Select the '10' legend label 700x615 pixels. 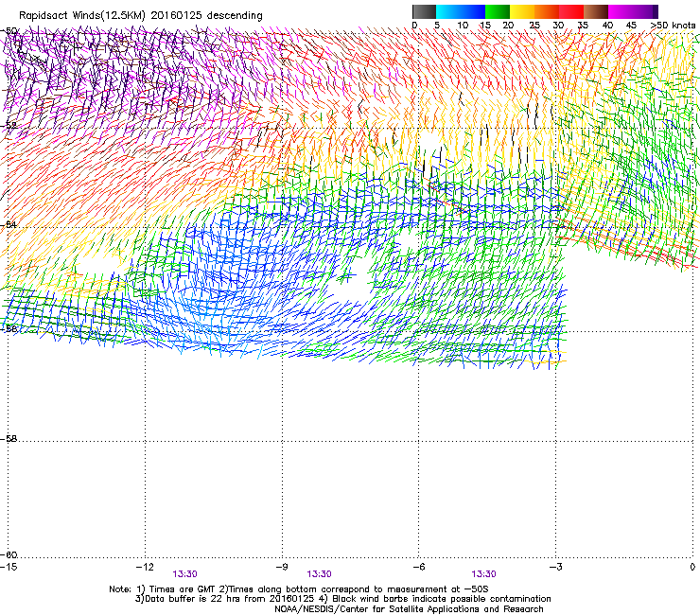pyautogui.click(x=463, y=26)
